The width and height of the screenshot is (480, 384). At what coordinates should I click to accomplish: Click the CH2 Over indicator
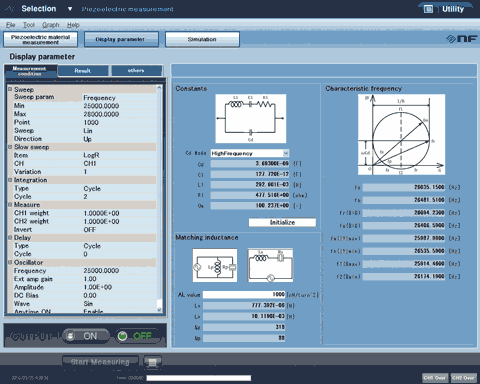463,378
